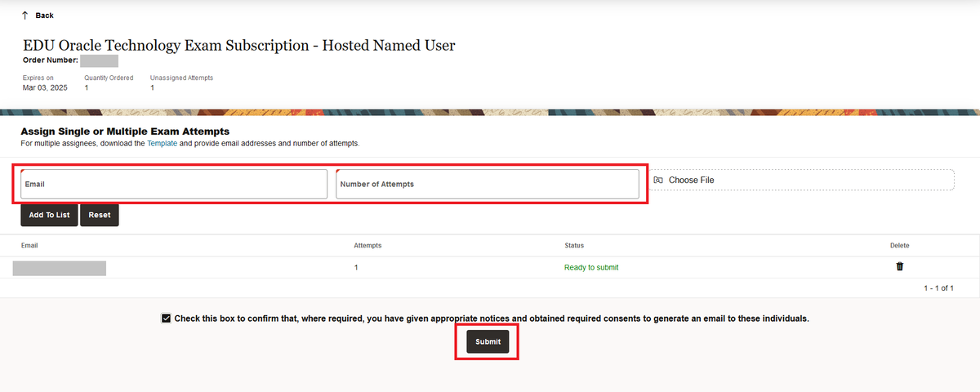Submit the exam attempt assignments
Viewport: 980px width, 392px height.
[x=488, y=342]
